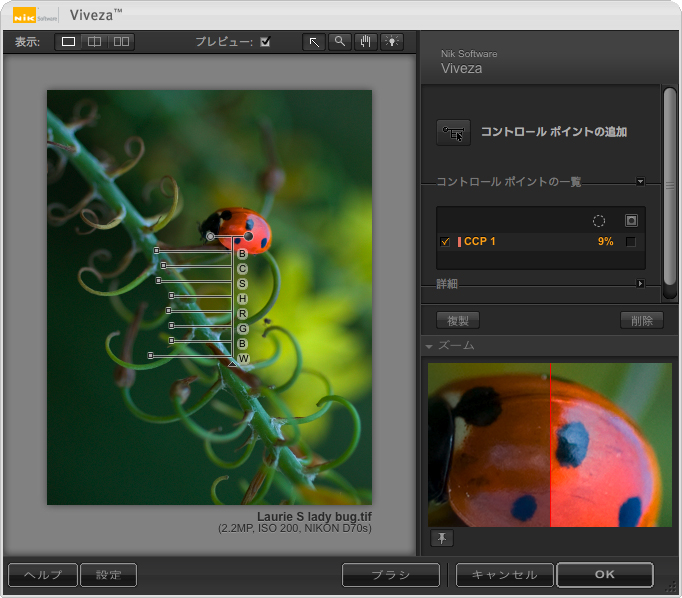Click the triangle collapse toggle under sliders
This screenshot has width=682, height=598.
tap(232, 363)
